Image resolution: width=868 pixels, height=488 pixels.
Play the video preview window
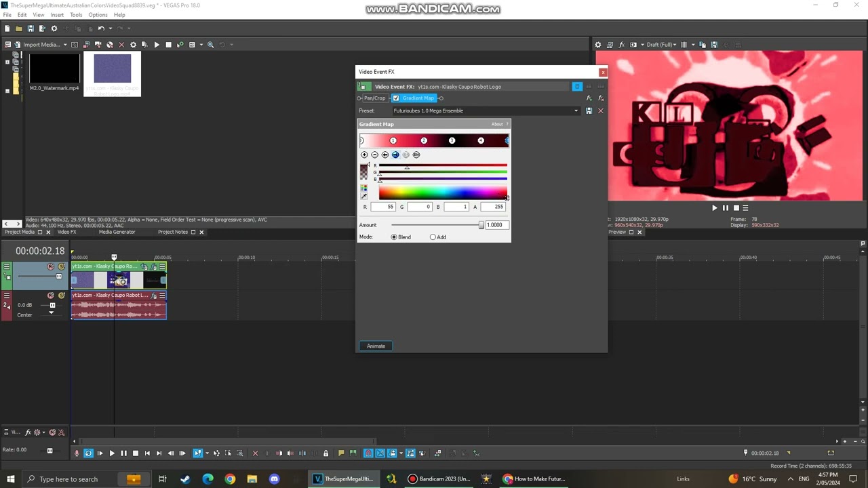(714, 208)
